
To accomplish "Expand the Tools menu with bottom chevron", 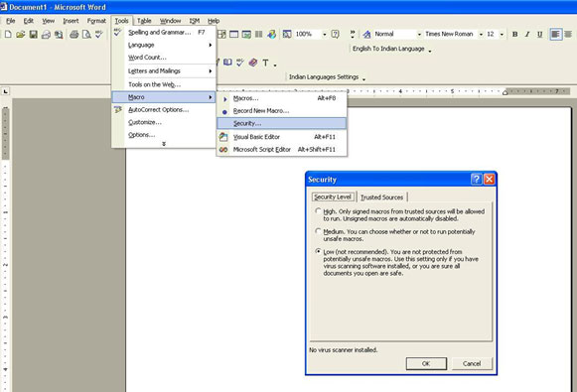I will 164,144.
